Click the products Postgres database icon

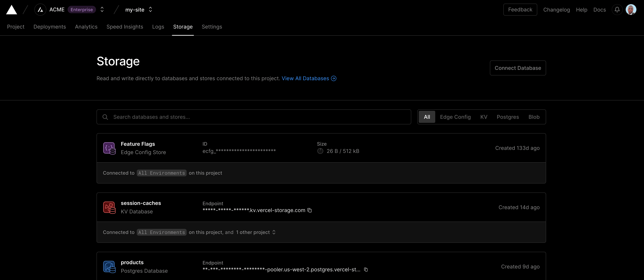109,267
